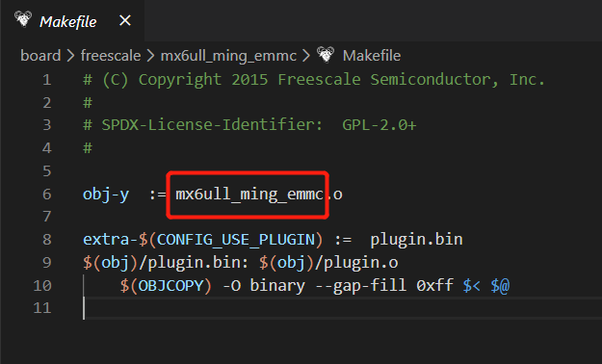Click '$(obj)/plugin.o' on line 9

click(x=328, y=263)
